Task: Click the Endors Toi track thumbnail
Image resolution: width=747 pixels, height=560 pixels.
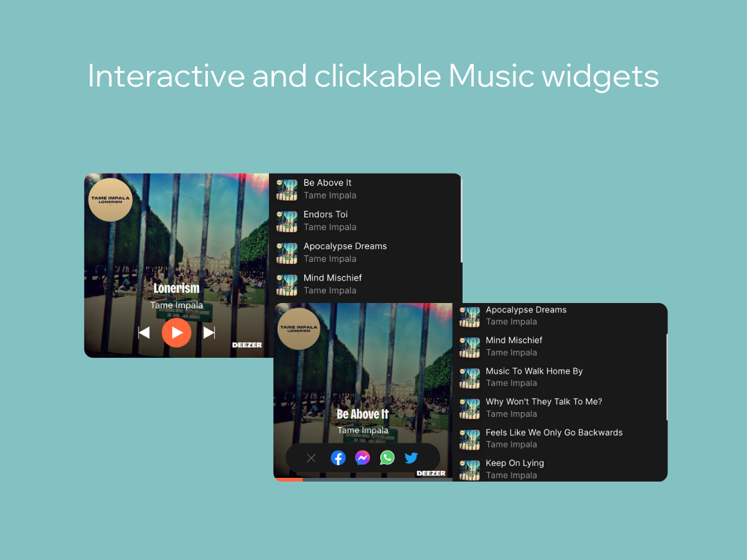Action: click(287, 221)
